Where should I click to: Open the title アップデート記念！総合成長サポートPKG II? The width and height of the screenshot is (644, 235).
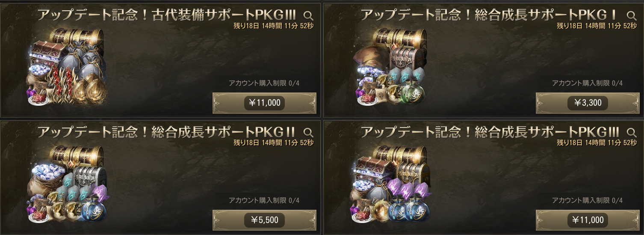167,132
